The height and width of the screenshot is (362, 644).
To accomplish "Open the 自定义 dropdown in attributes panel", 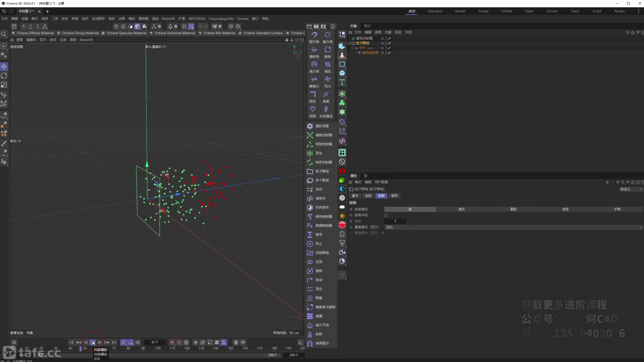I will tap(631, 189).
